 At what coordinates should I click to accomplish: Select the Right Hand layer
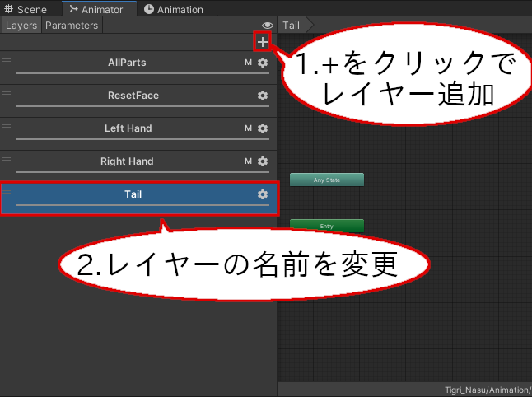coord(138,166)
